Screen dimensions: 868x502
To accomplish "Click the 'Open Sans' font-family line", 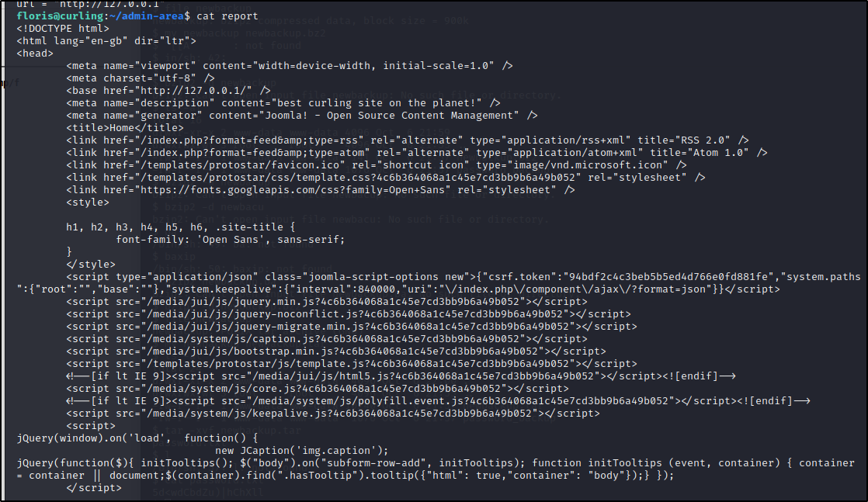I will tap(231, 240).
